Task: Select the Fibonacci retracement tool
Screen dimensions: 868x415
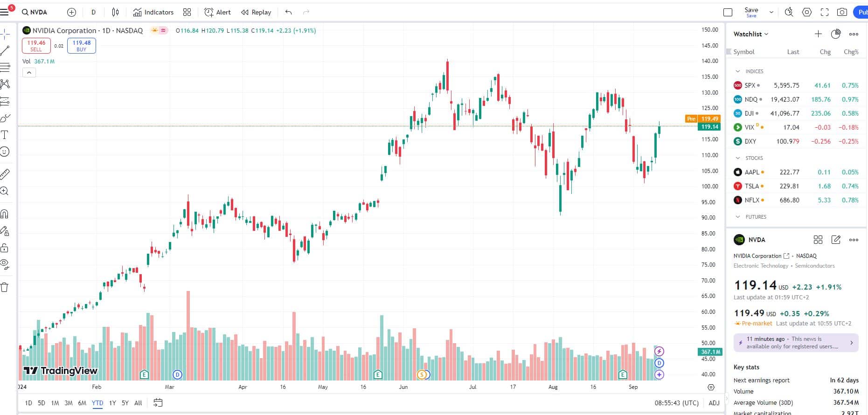Action: click(5, 67)
